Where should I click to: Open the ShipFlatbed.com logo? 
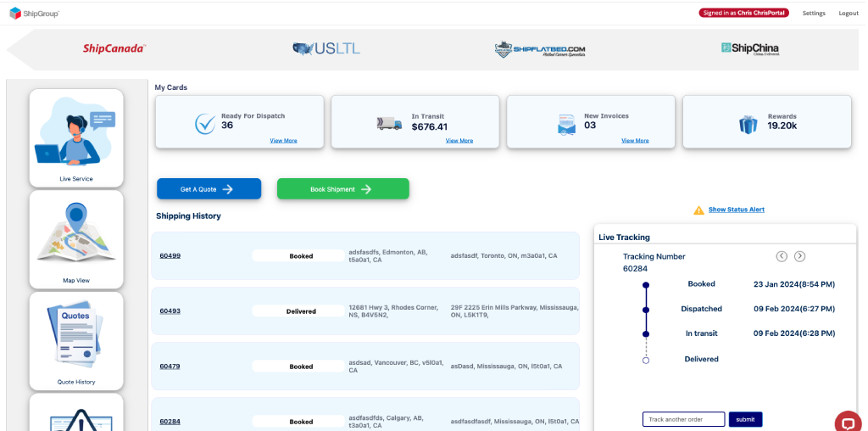[540, 49]
